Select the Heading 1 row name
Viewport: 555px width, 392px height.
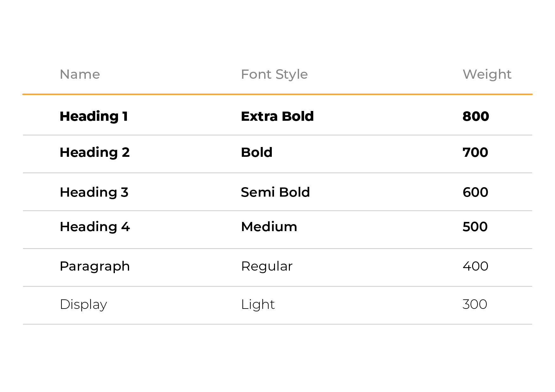click(94, 117)
